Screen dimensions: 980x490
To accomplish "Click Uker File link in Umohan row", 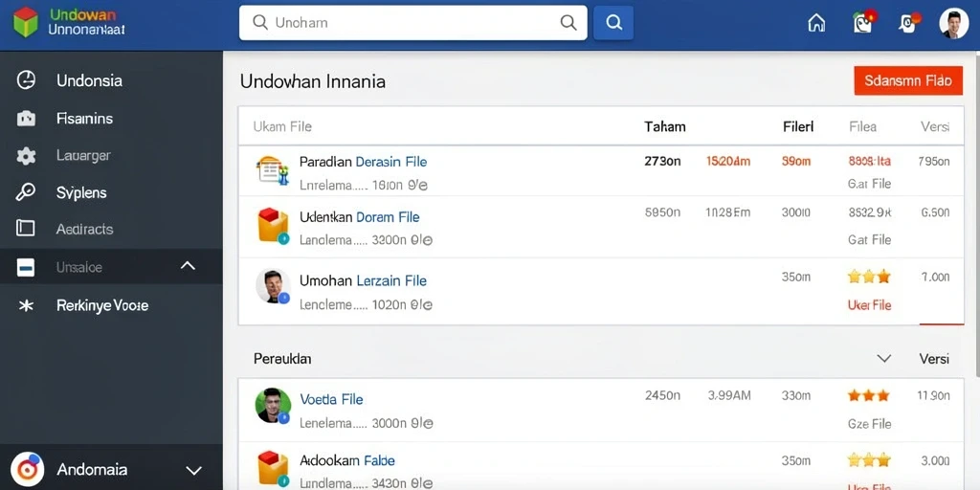I will (x=869, y=305).
